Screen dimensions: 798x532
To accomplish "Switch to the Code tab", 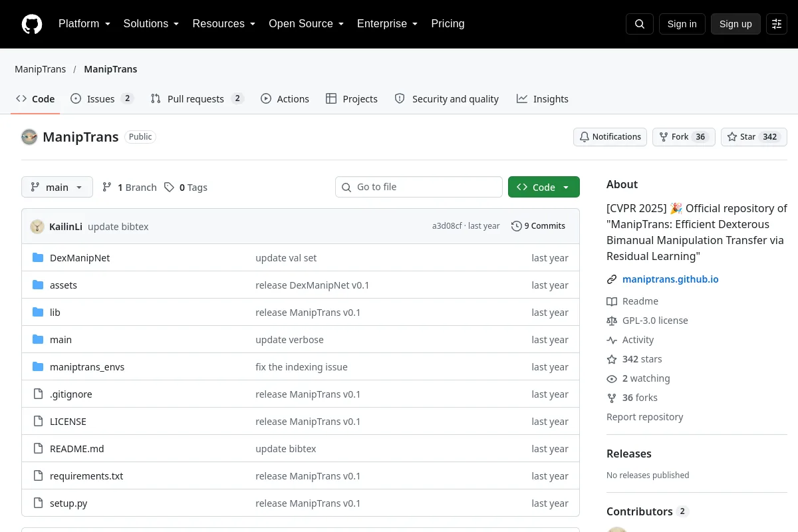I will coord(35,99).
